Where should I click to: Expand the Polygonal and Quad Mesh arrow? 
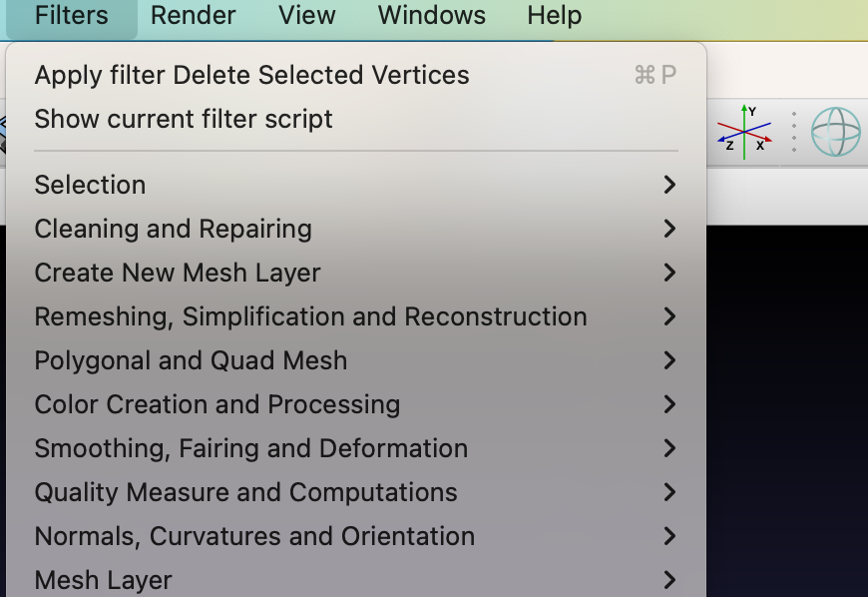tap(669, 360)
